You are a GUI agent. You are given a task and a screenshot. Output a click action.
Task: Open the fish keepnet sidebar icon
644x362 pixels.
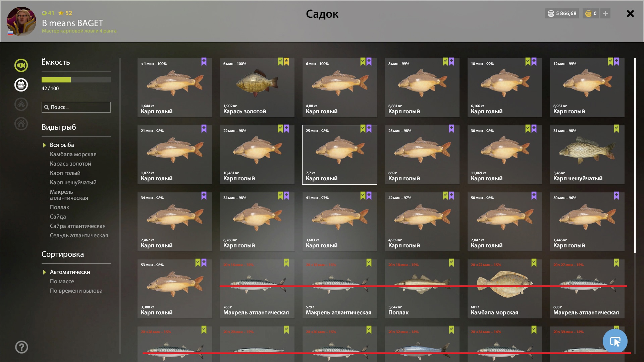(x=21, y=65)
